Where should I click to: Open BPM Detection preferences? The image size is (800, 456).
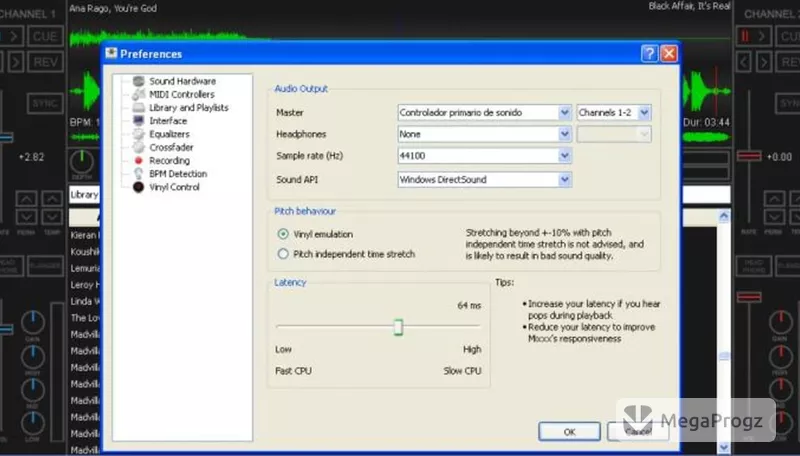[178, 174]
